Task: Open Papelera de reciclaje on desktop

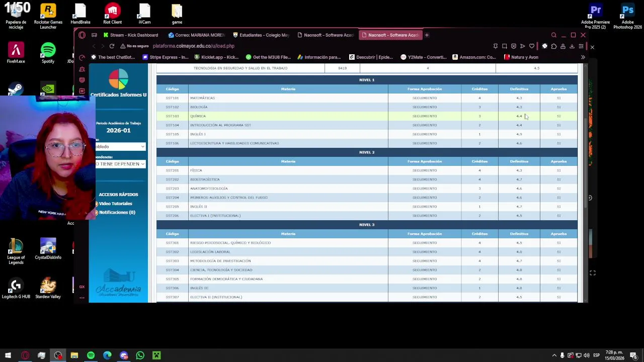Action: pyautogui.click(x=16, y=16)
